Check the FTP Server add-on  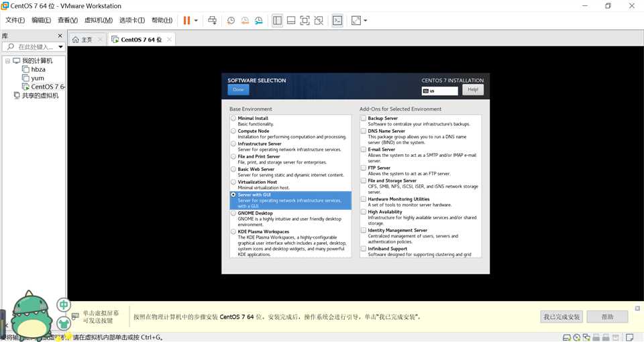pos(364,168)
